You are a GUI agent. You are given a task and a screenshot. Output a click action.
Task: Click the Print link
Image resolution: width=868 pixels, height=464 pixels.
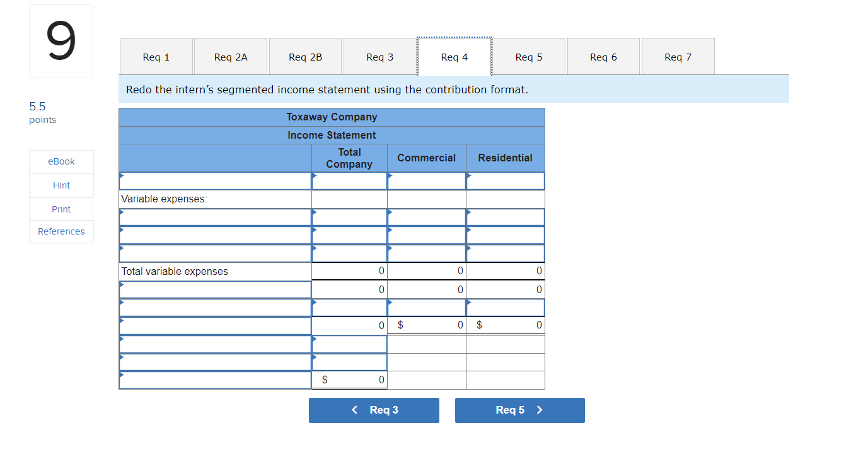coord(61,209)
